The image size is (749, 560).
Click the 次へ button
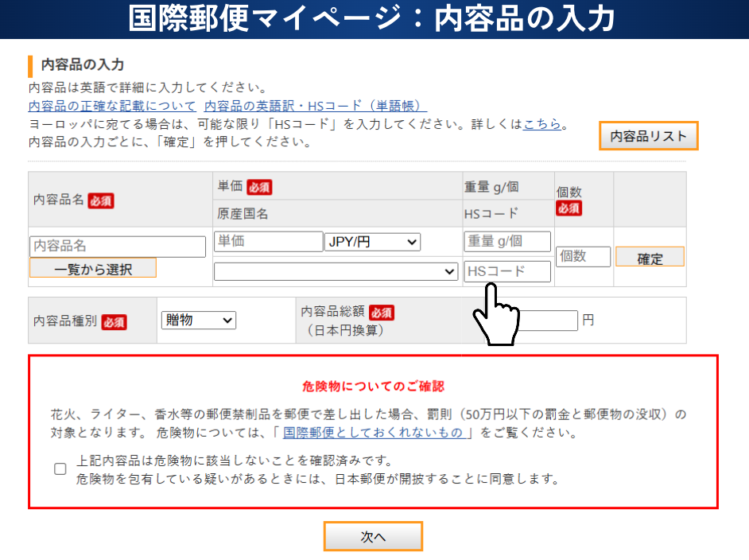point(373,537)
